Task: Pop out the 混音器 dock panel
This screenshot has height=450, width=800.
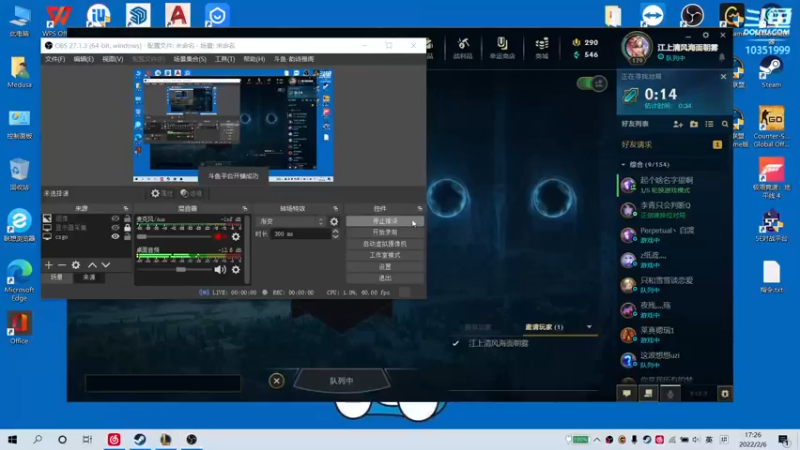Action: [x=245, y=209]
